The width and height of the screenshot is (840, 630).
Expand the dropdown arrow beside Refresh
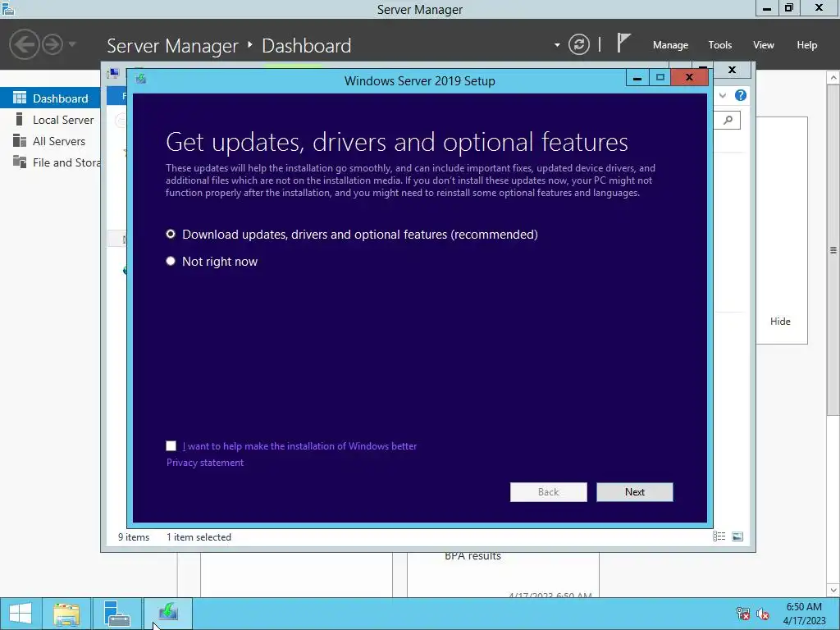(x=557, y=45)
